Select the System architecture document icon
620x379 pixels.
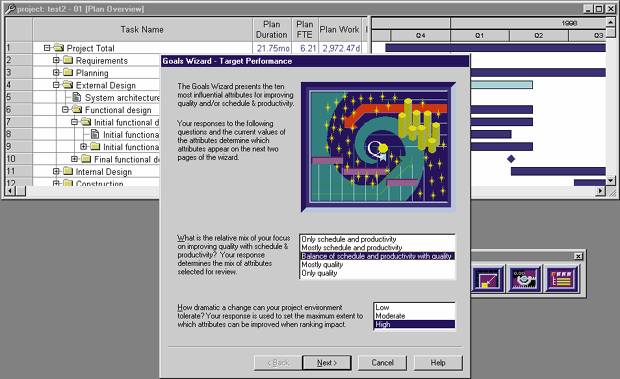coord(77,97)
